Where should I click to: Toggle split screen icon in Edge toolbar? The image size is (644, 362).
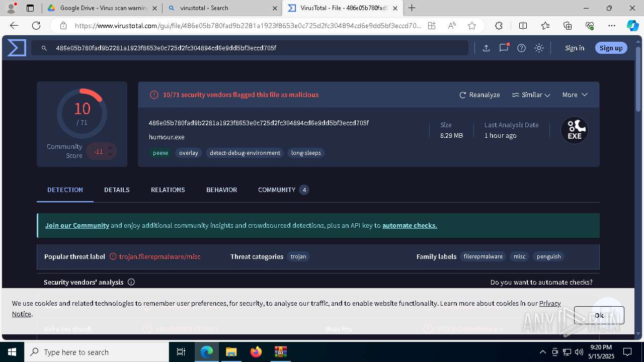[523, 26]
